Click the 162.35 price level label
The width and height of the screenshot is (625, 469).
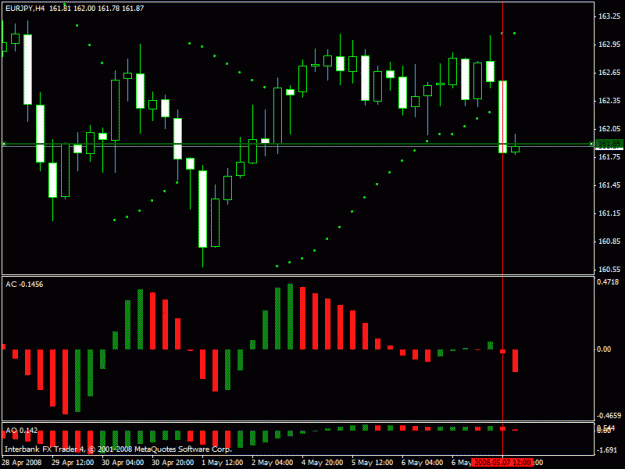click(609, 101)
